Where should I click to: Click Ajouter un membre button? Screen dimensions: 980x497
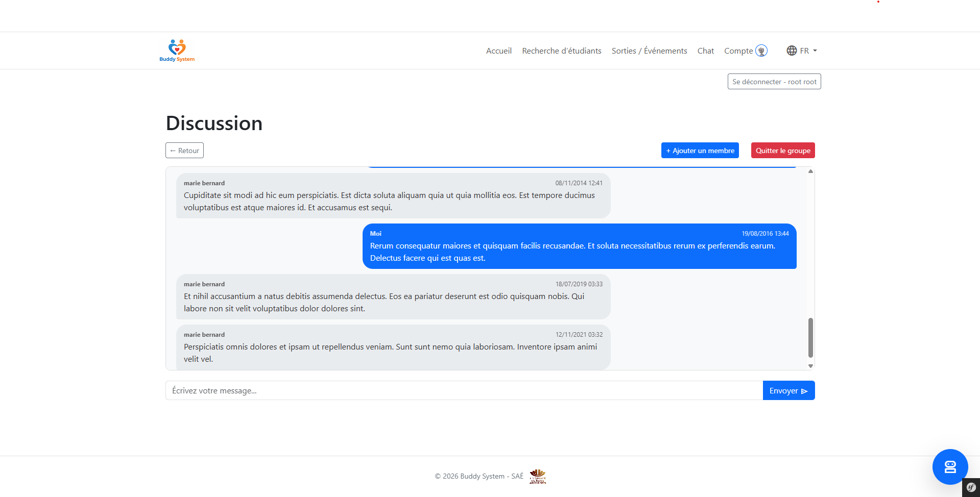click(700, 151)
